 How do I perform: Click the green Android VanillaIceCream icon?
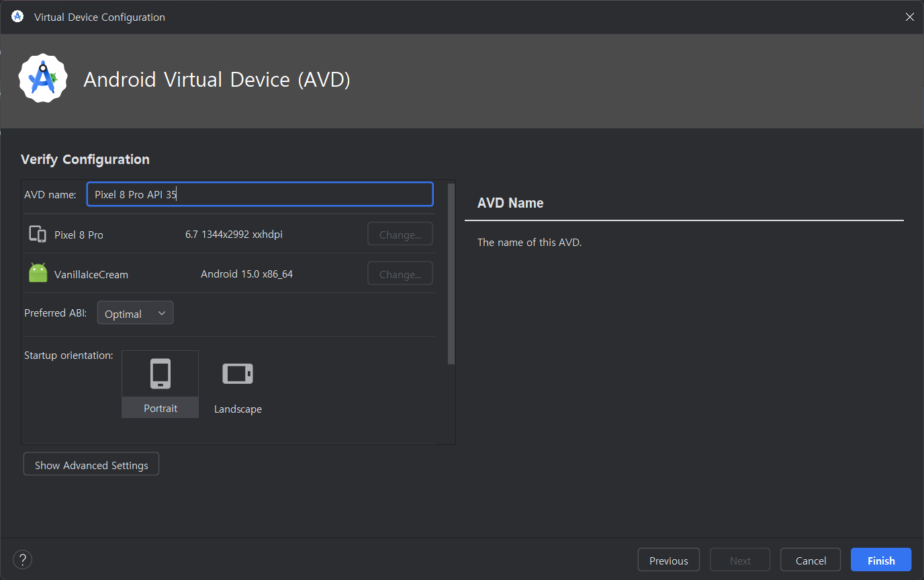click(x=38, y=273)
